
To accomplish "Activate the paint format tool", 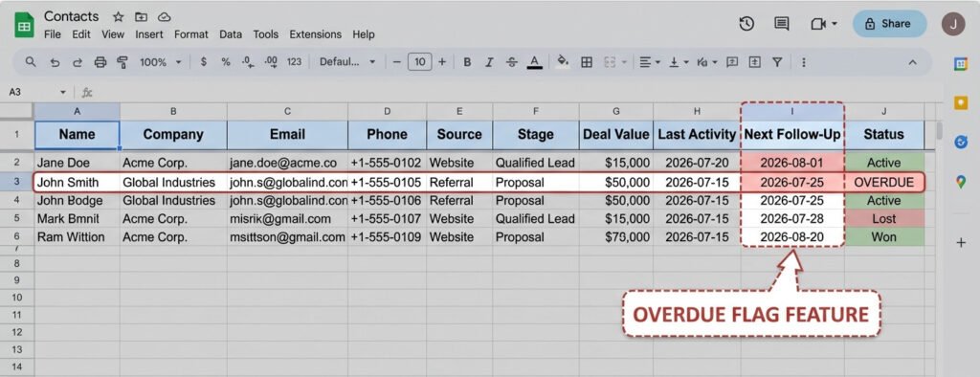I will pos(122,62).
